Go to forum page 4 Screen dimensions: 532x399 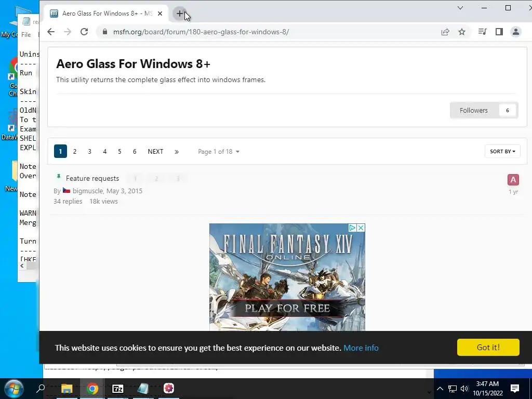[x=105, y=151]
